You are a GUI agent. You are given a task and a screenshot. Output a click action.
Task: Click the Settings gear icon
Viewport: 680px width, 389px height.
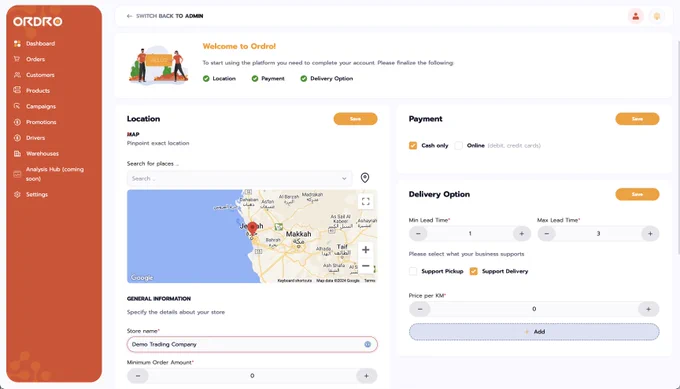[17, 194]
